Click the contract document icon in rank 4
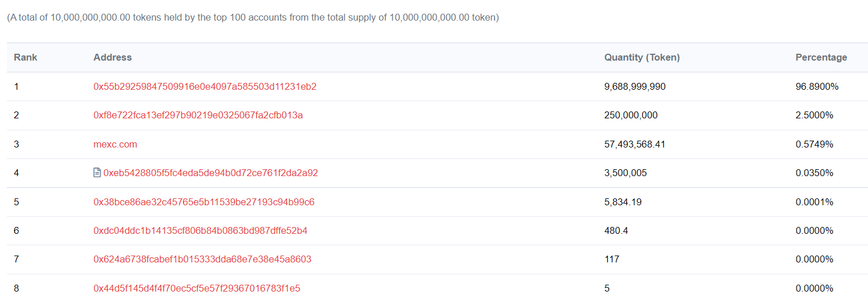 97,173
